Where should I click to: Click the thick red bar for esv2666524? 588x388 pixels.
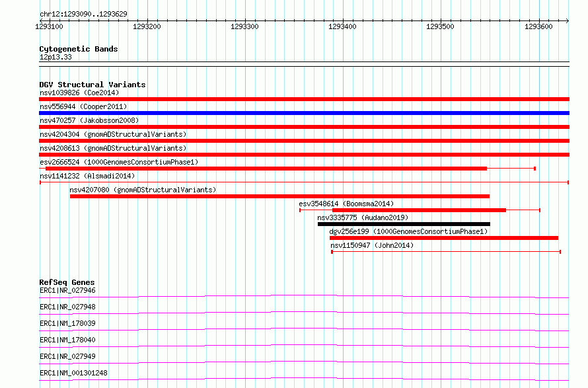(x=266, y=169)
